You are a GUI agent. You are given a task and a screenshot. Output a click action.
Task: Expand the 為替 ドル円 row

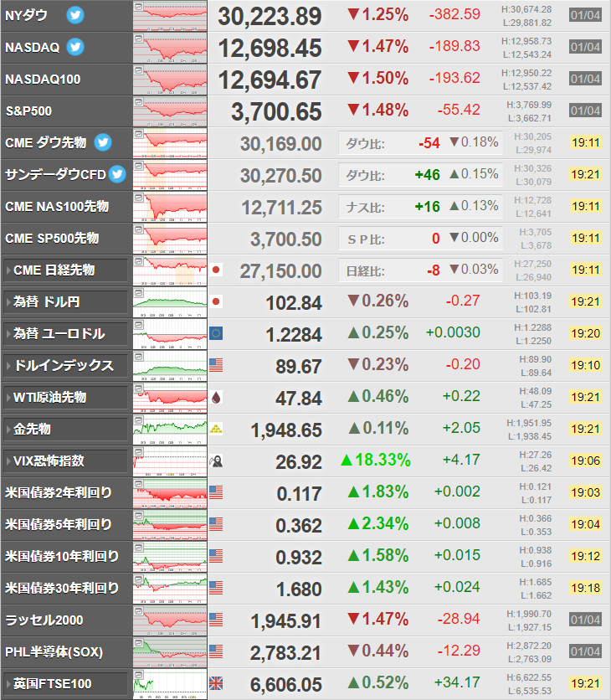(x=65, y=301)
